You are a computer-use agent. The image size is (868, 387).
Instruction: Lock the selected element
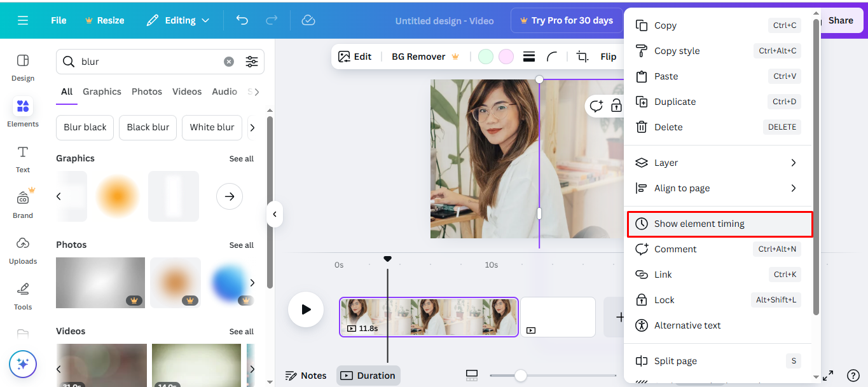click(x=664, y=299)
